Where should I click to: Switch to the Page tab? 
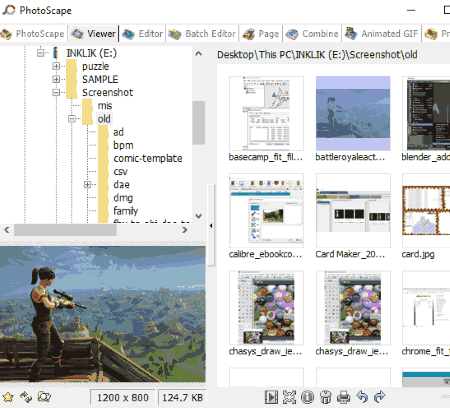coord(261,34)
